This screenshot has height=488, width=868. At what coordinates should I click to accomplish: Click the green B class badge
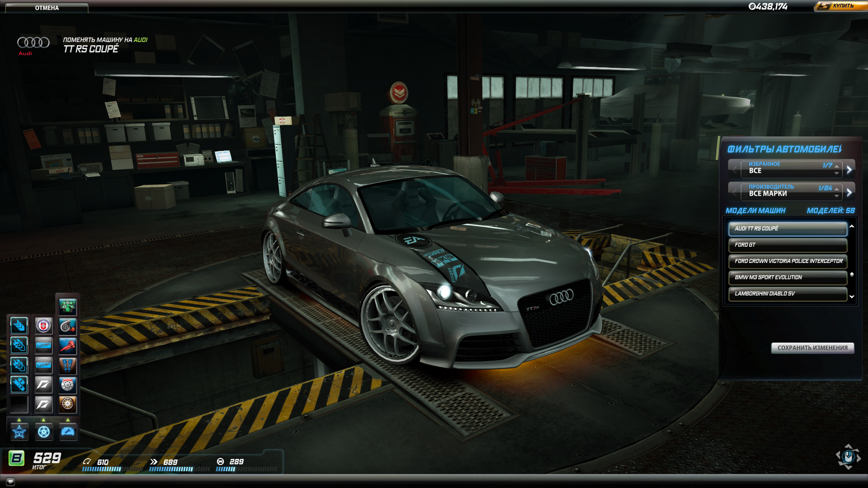coord(17,458)
